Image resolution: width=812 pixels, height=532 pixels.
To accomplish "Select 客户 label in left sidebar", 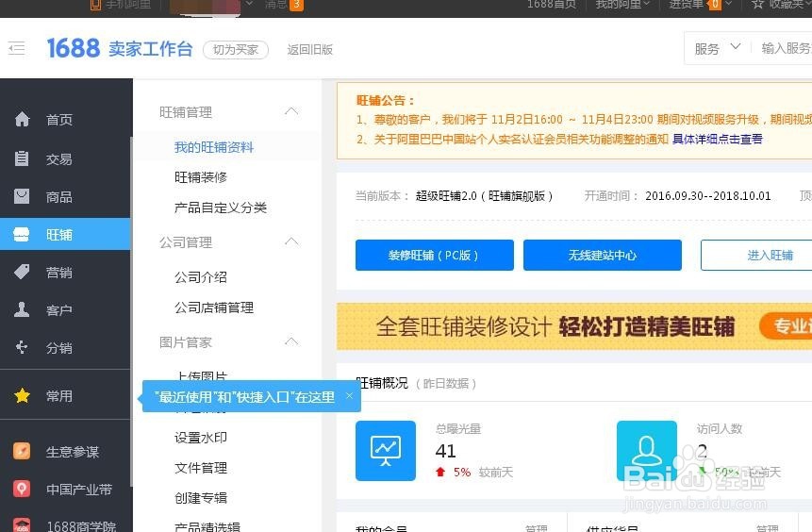I will [x=59, y=310].
